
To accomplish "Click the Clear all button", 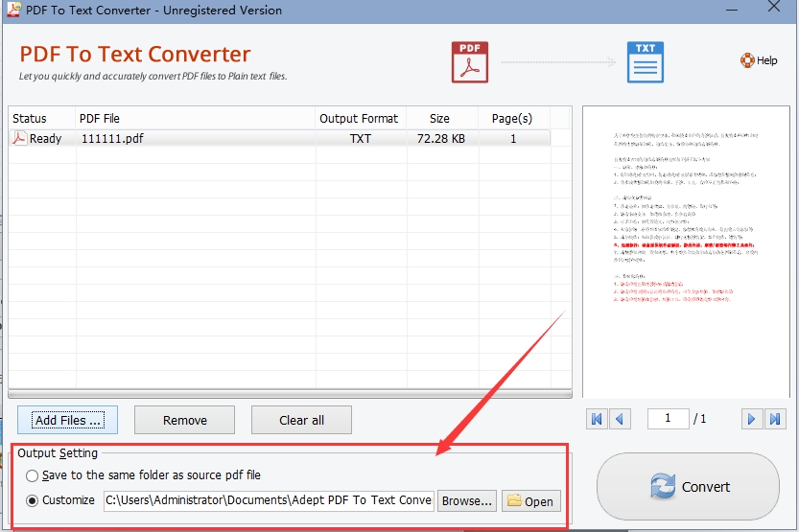I will pos(301,420).
